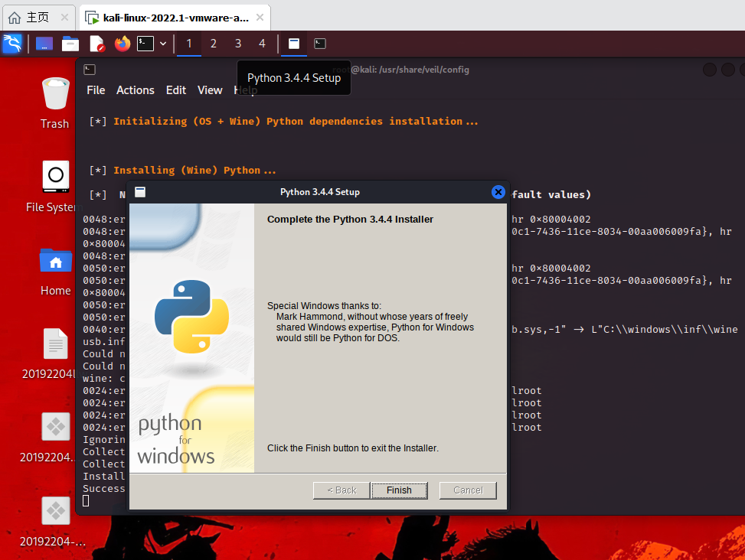Click the Python logo image in installer

tap(192, 316)
